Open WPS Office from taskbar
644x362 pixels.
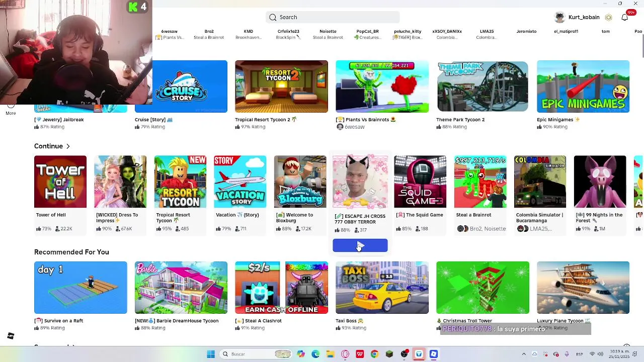pyautogui.click(x=360, y=354)
